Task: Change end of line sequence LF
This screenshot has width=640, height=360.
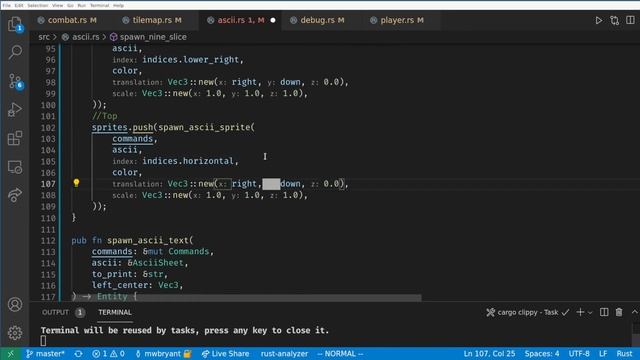Action: pos(603,354)
